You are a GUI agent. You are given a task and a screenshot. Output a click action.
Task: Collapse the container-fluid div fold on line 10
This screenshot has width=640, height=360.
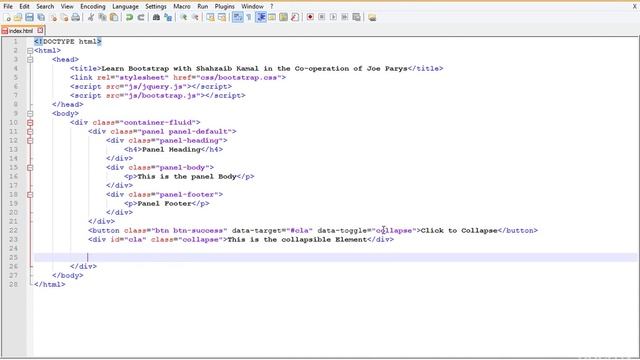click(x=30, y=122)
